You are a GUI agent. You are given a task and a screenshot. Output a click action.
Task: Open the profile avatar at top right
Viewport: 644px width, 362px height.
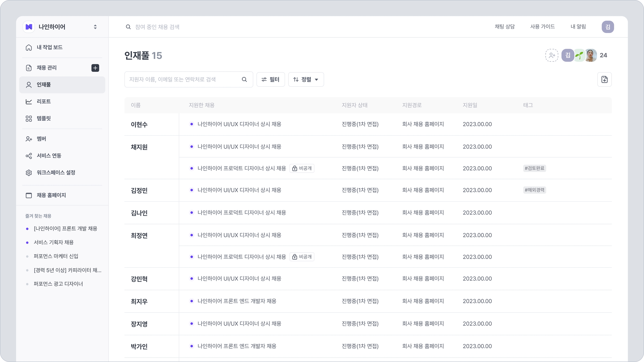coord(607,27)
